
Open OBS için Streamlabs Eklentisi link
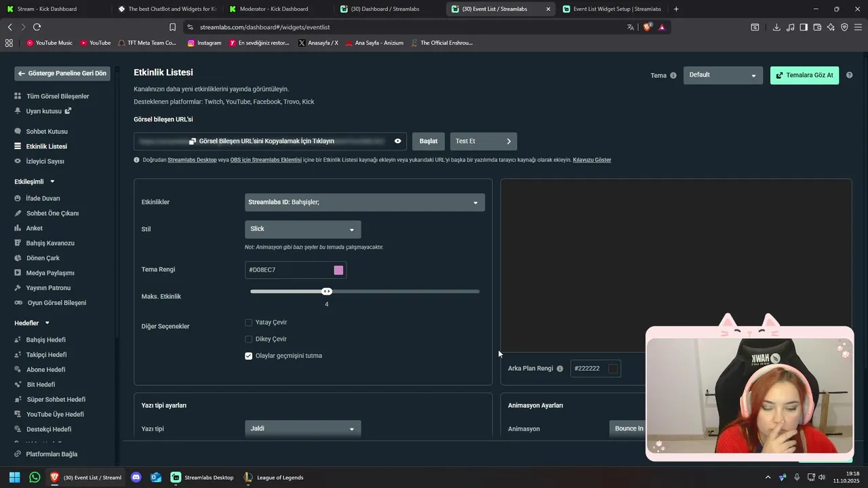point(266,160)
